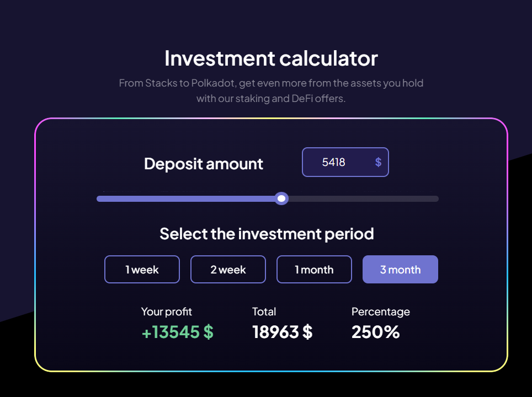This screenshot has height=397, width=532.
Task: Click the green +13545 $ profit value
Action: click(x=177, y=332)
